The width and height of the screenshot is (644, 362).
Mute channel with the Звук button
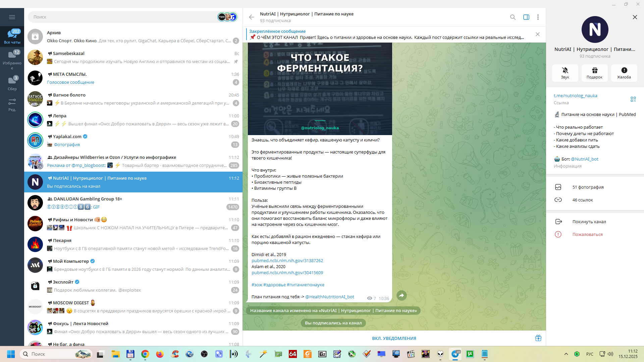[x=565, y=73]
